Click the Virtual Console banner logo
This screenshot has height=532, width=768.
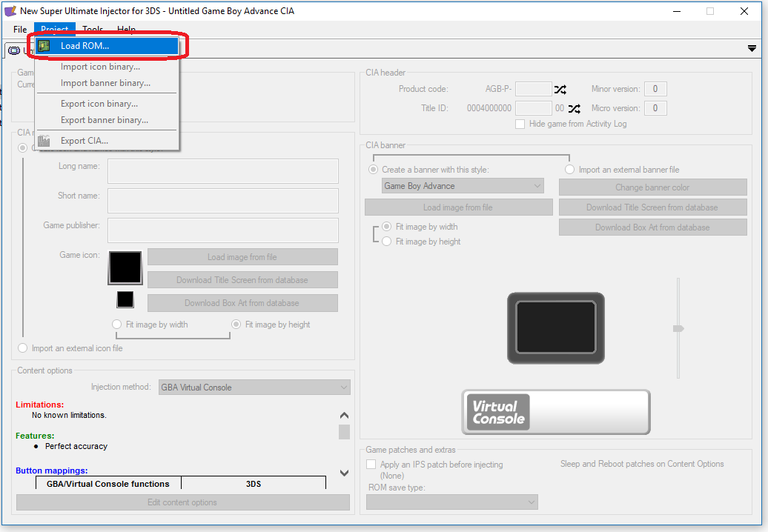point(555,412)
